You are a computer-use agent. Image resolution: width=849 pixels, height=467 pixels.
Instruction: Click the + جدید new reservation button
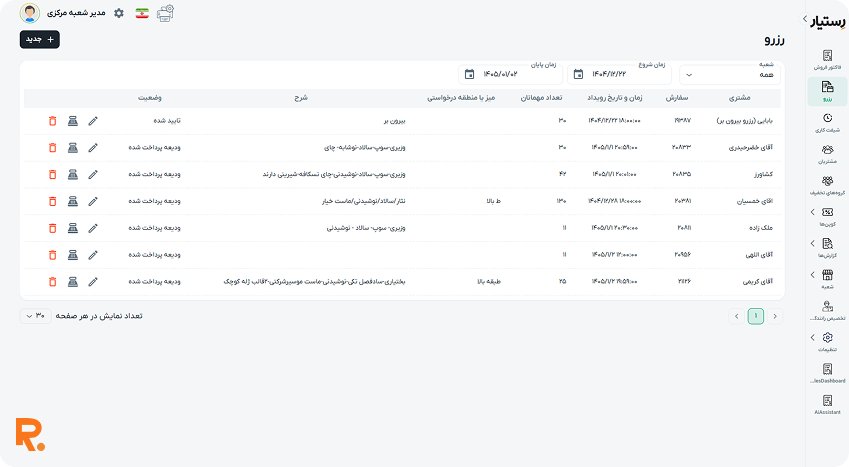40,40
